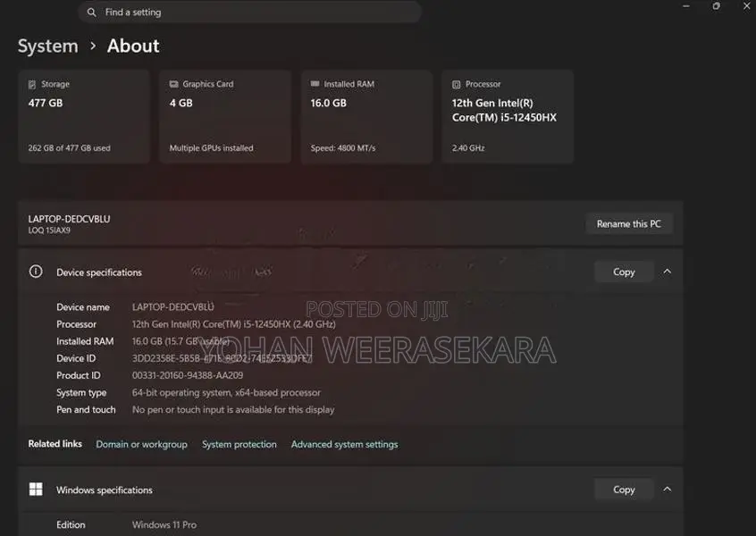The height and width of the screenshot is (536, 756).
Task: Open Domain or workgroup link
Action: click(x=141, y=444)
